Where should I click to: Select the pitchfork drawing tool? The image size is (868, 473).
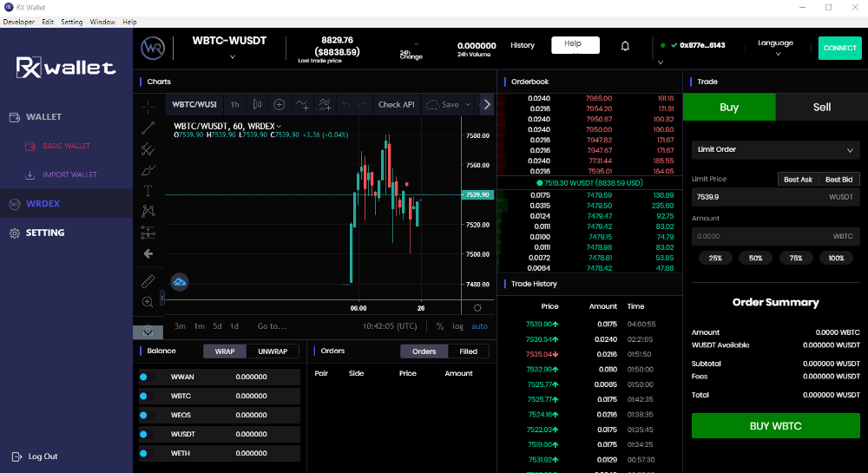point(148,148)
